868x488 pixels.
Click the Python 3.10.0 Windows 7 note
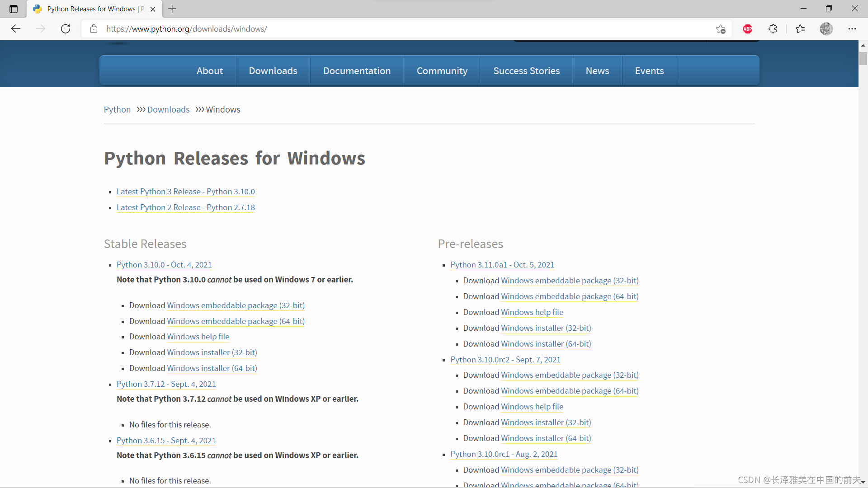click(235, 280)
